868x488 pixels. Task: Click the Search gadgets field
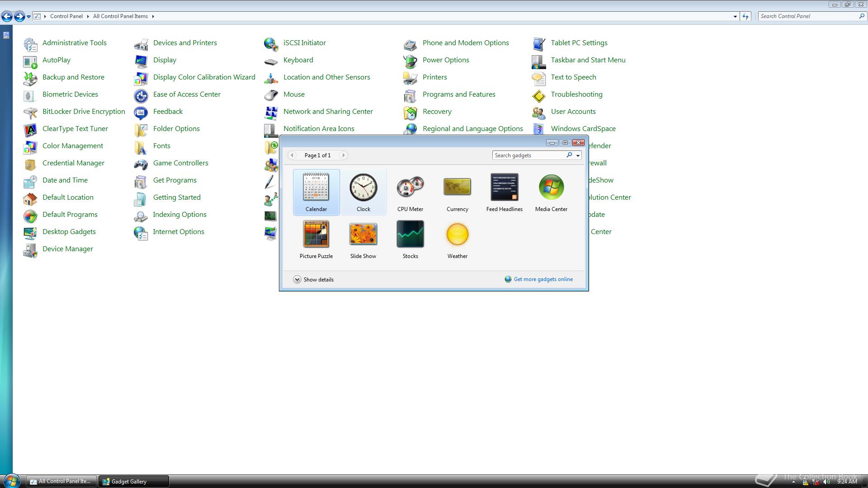[529, 155]
